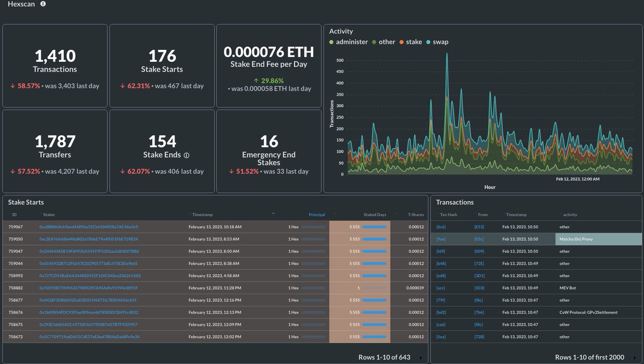Click the 176 Stake Starts card
The height and width of the screenshot is (364, 644).
coord(162,65)
